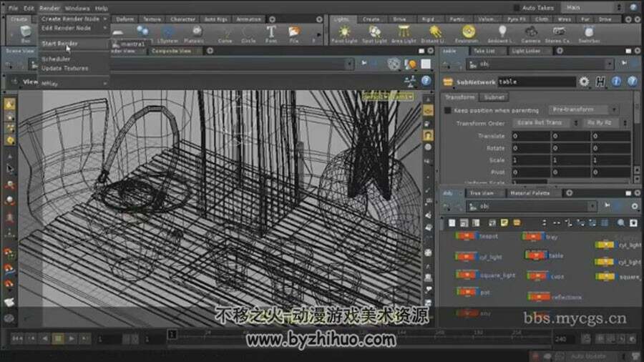Select the Distant Light shelf tool
The image size is (644, 362).
pyautogui.click(x=434, y=34)
